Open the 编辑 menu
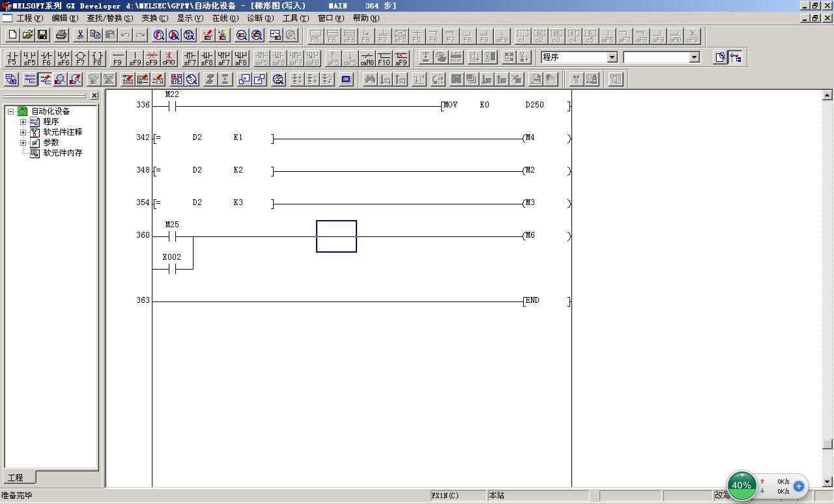This screenshot has height=504, width=834. click(x=65, y=18)
